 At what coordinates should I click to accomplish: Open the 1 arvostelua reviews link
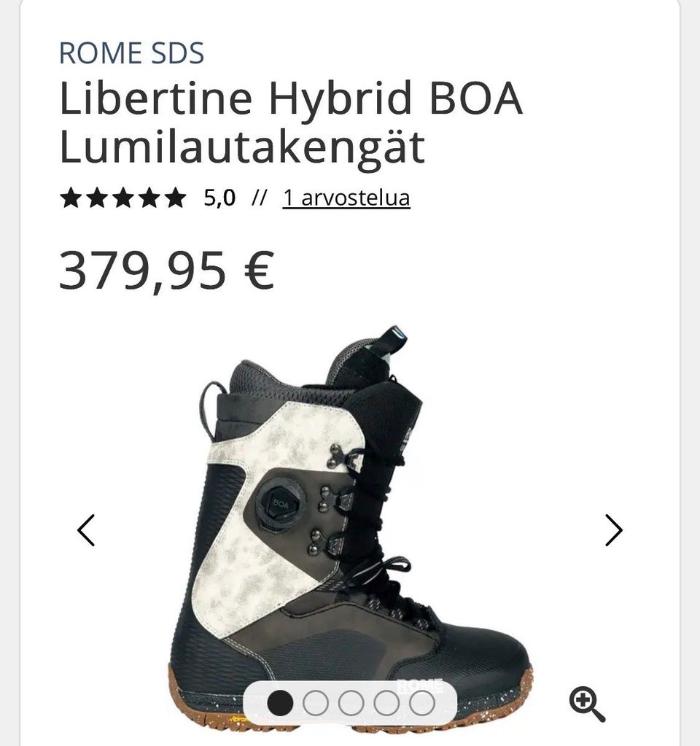pyautogui.click(x=346, y=198)
